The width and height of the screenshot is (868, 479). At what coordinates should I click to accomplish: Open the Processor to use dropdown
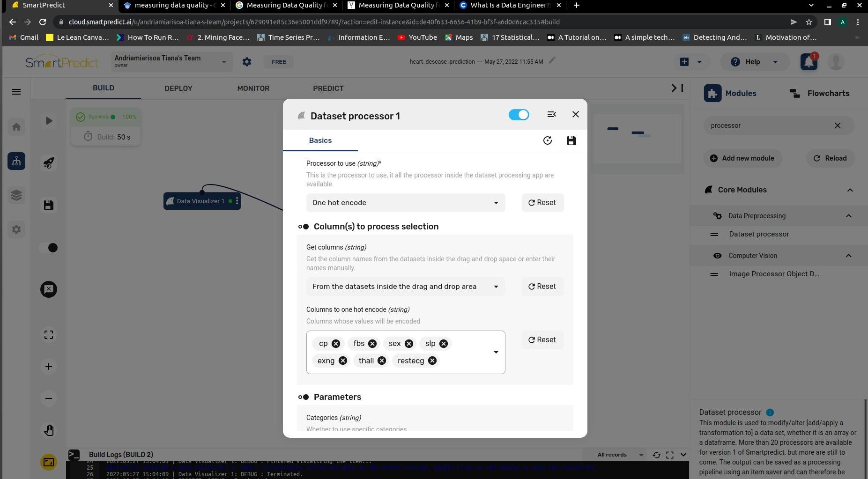coord(406,203)
